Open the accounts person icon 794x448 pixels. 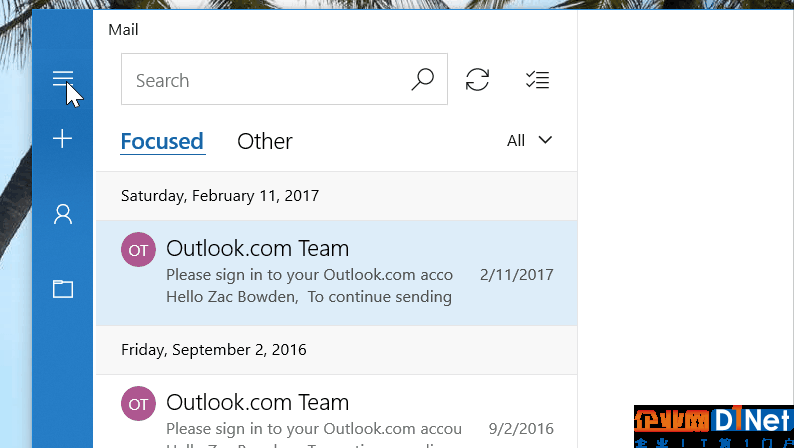click(63, 214)
